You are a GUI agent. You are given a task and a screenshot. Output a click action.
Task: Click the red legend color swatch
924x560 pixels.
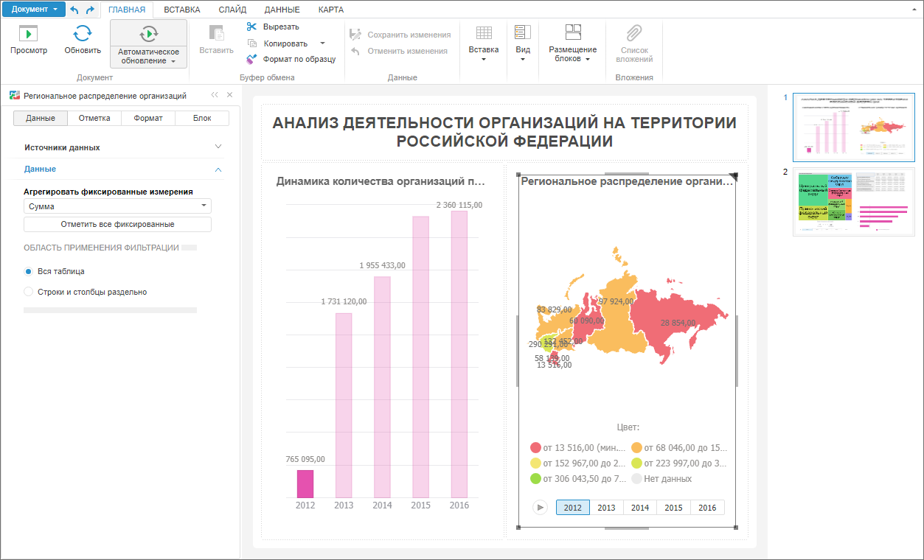point(536,447)
